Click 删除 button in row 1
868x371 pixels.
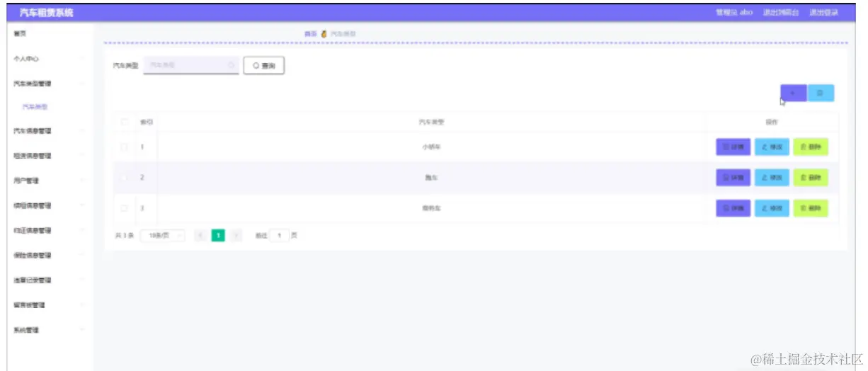point(811,147)
